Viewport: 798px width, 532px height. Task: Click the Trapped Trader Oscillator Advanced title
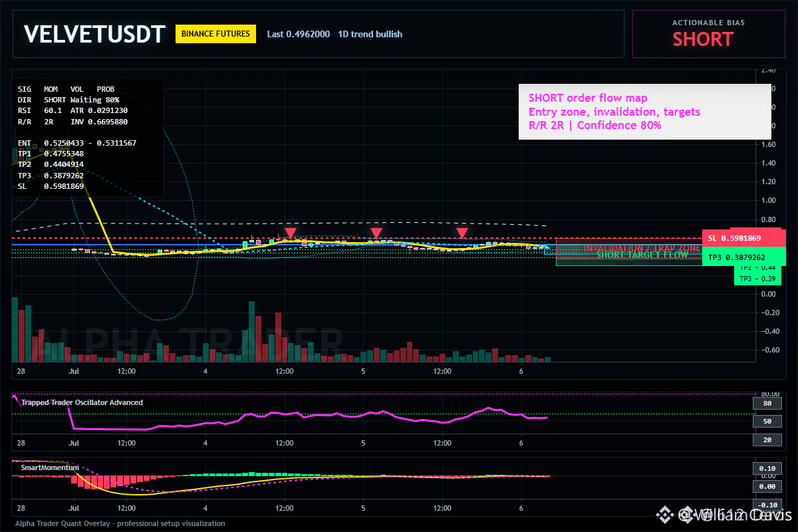tap(82, 402)
